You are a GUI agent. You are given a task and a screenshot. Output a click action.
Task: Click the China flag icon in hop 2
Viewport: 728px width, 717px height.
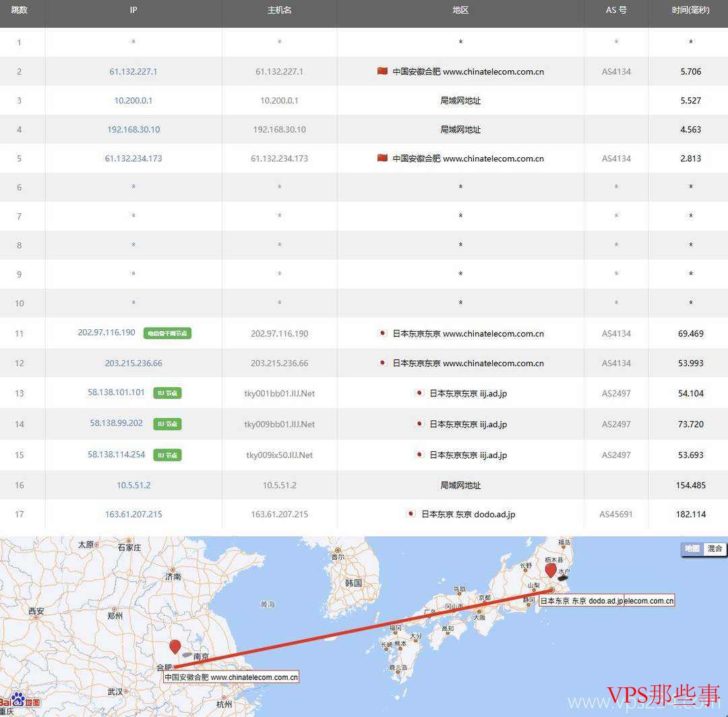coord(382,71)
